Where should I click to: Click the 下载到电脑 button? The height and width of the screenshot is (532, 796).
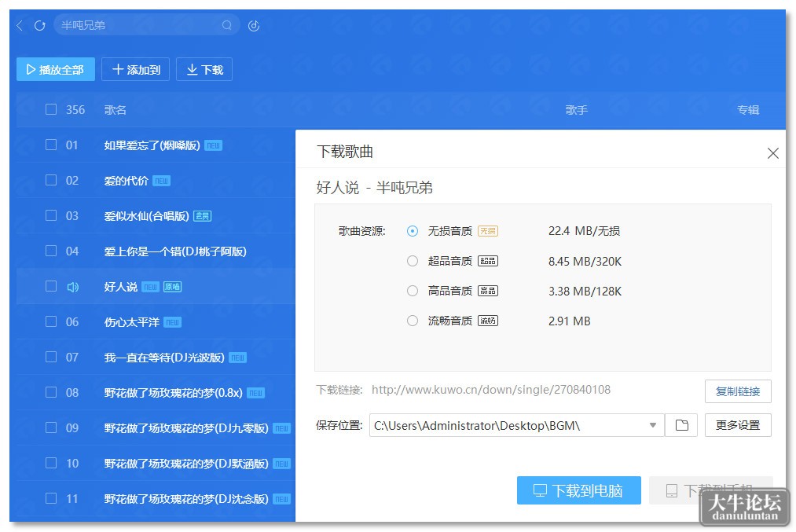tap(578, 490)
